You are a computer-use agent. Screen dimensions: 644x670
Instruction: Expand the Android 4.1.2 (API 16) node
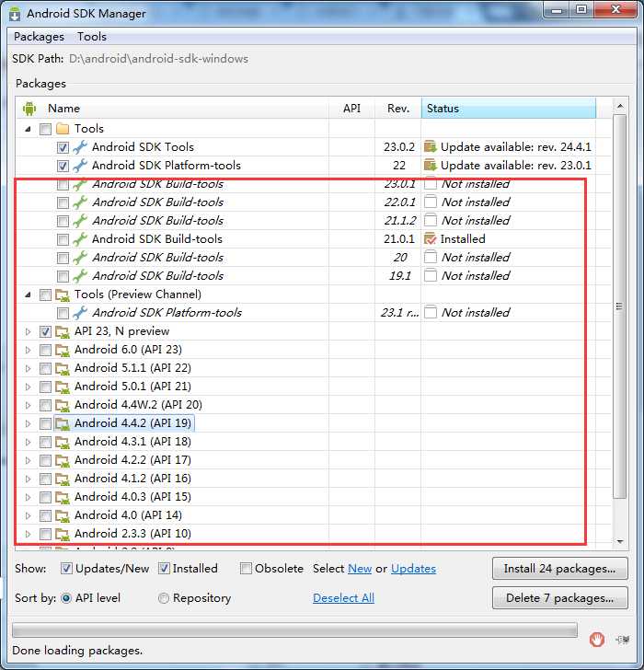(29, 479)
